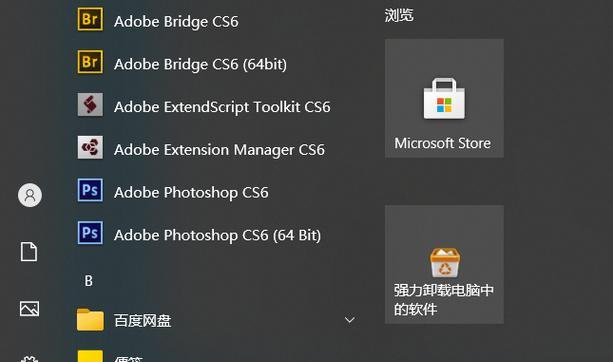
Task: Launch Adobe Photoshop CS6 (64 Bit) icon
Action: pyautogui.click(x=90, y=233)
